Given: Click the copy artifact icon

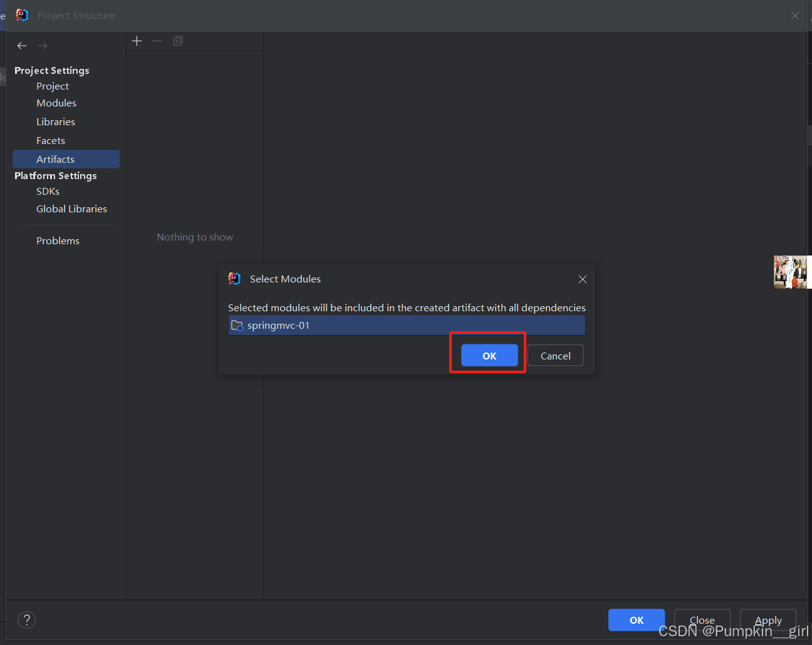Looking at the screenshot, I should pyautogui.click(x=178, y=41).
